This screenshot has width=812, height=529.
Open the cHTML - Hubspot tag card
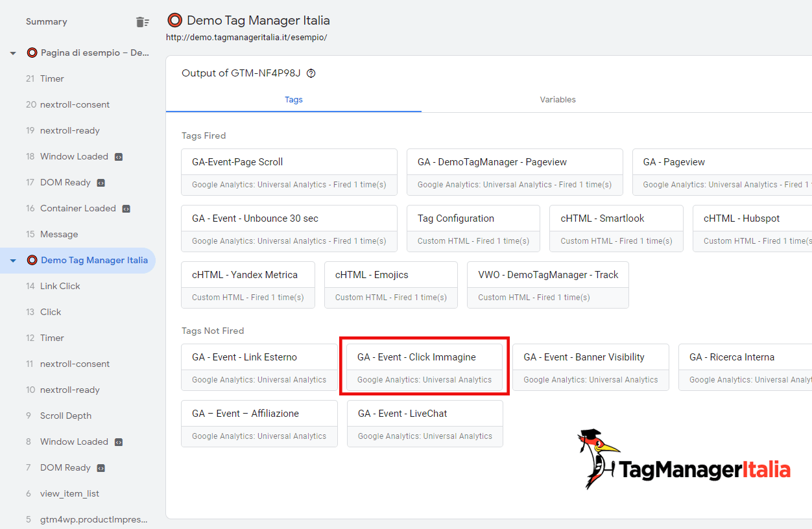752,229
